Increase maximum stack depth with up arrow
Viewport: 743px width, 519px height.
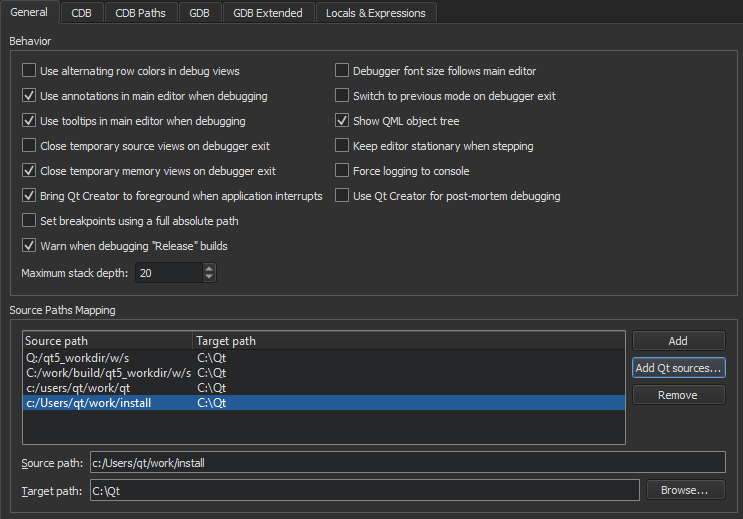208,269
